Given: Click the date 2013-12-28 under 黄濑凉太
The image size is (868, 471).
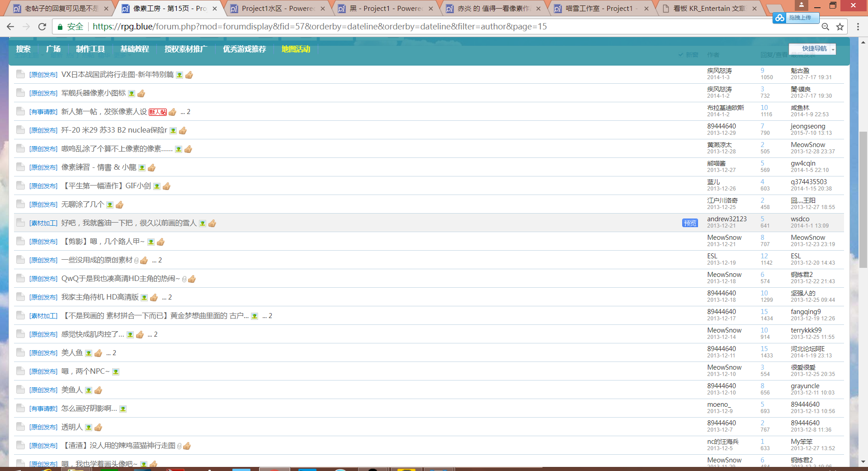Looking at the screenshot, I should click(x=721, y=152).
